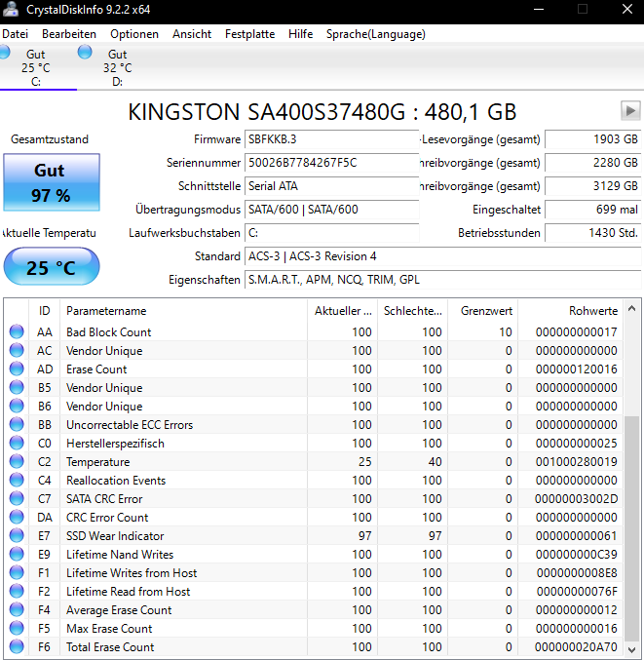Click the scrollbar down arrow in SMART list
This screenshot has height=660, width=644.
(631, 649)
